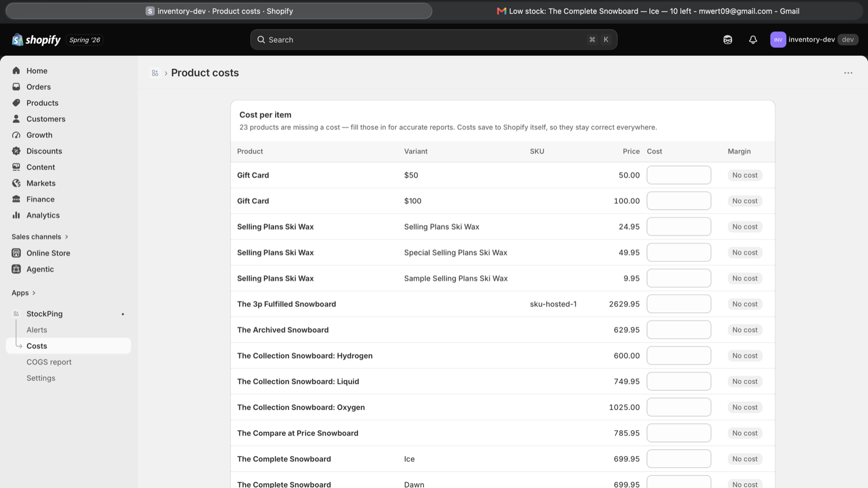Select the Costs menu item
This screenshot has width=868, height=488.
pos(68,346)
